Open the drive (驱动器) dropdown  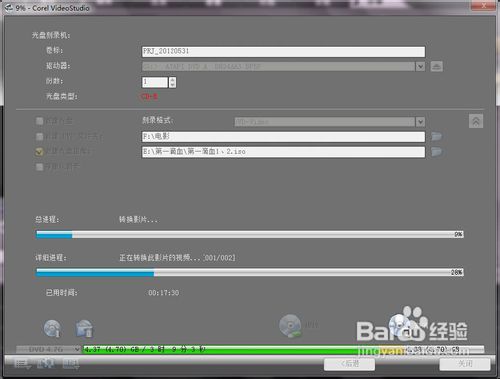[x=420, y=66]
